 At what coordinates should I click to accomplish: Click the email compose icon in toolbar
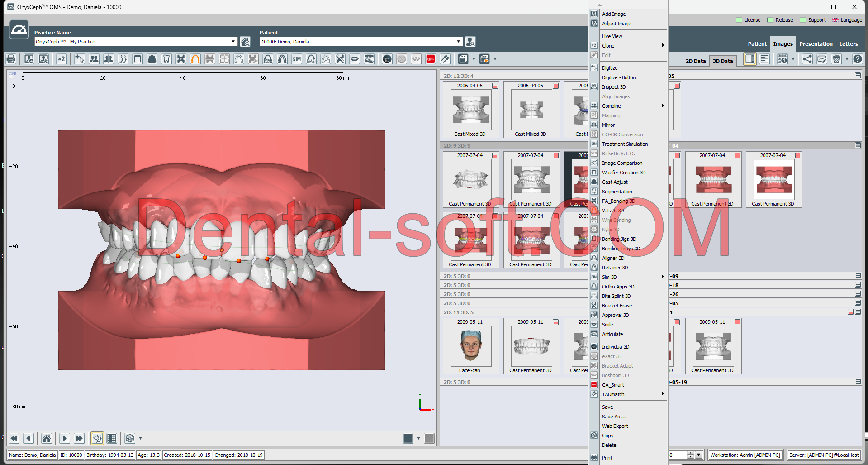(822, 59)
